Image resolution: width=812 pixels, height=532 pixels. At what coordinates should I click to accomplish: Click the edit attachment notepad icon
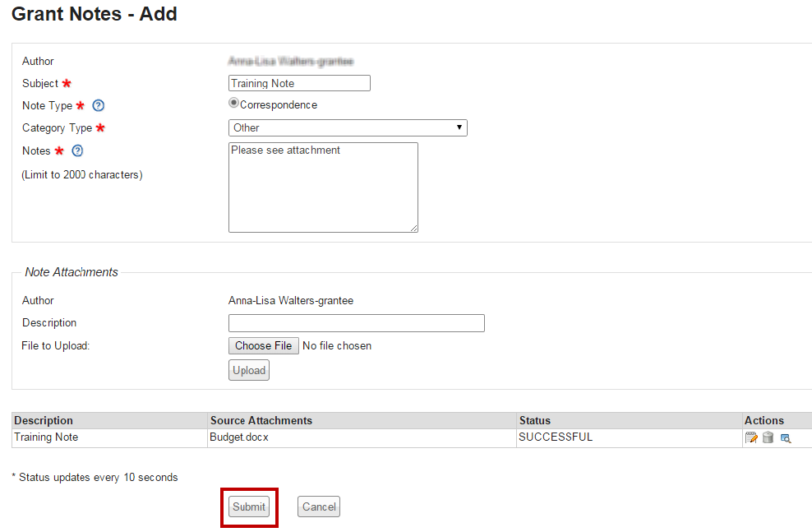pyautogui.click(x=750, y=437)
